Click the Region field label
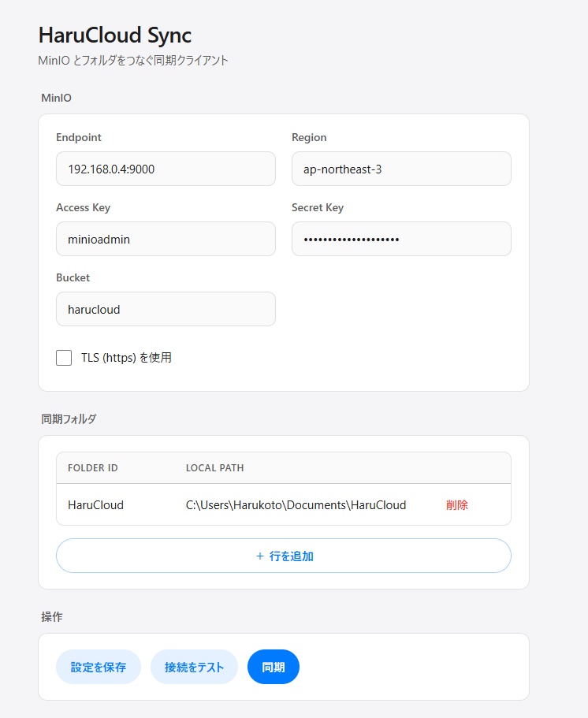This screenshot has height=718, width=588. [x=309, y=137]
